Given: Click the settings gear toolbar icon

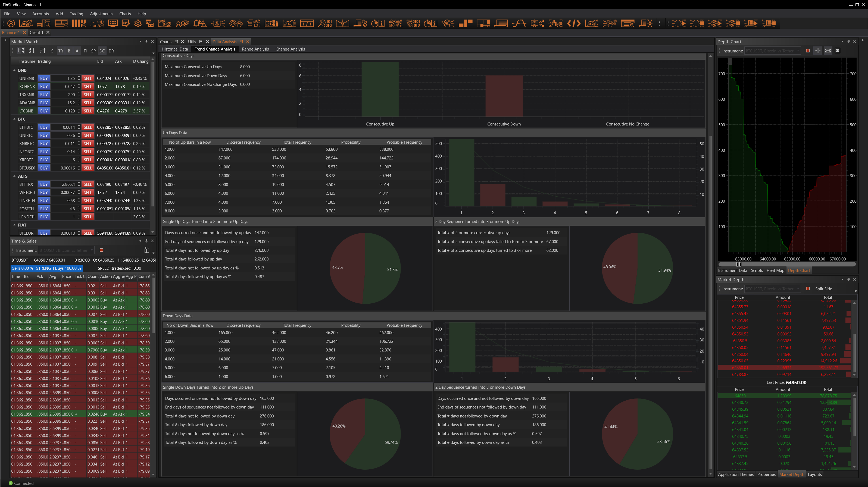Looking at the screenshot, I should point(138,23).
